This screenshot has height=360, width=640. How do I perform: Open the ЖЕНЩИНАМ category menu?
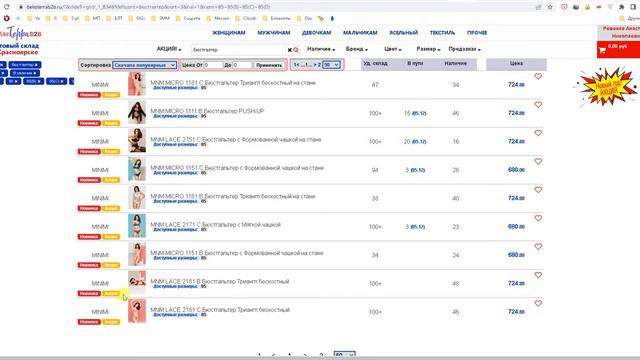(229, 33)
